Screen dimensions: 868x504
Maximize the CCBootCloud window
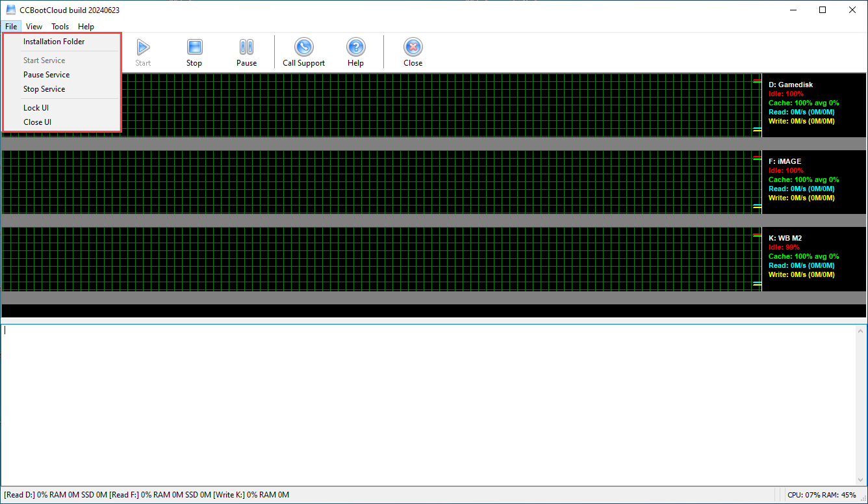(x=823, y=10)
